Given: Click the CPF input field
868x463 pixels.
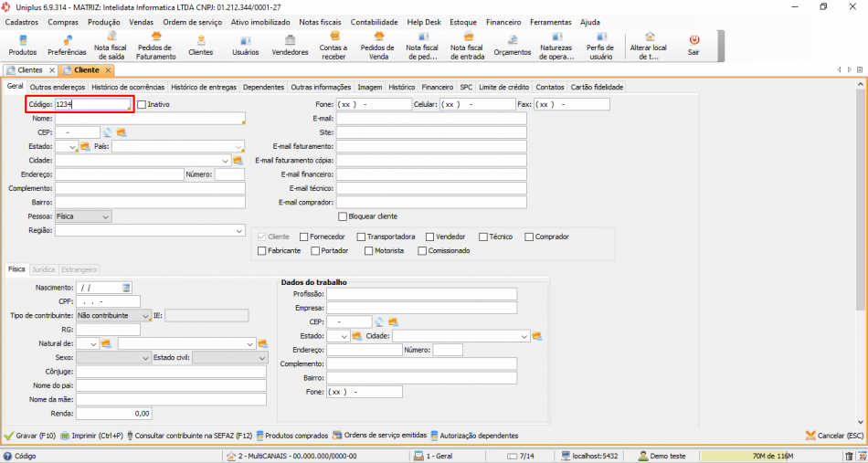Looking at the screenshot, I should (108, 301).
